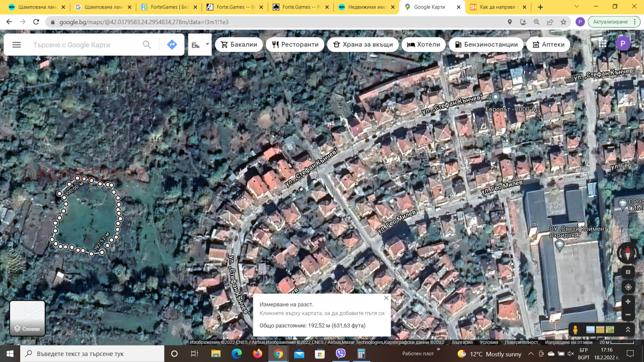Image resolution: width=644 pixels, height=362 pixels.
Task: Open the Поверителност link
Action: 521,342
